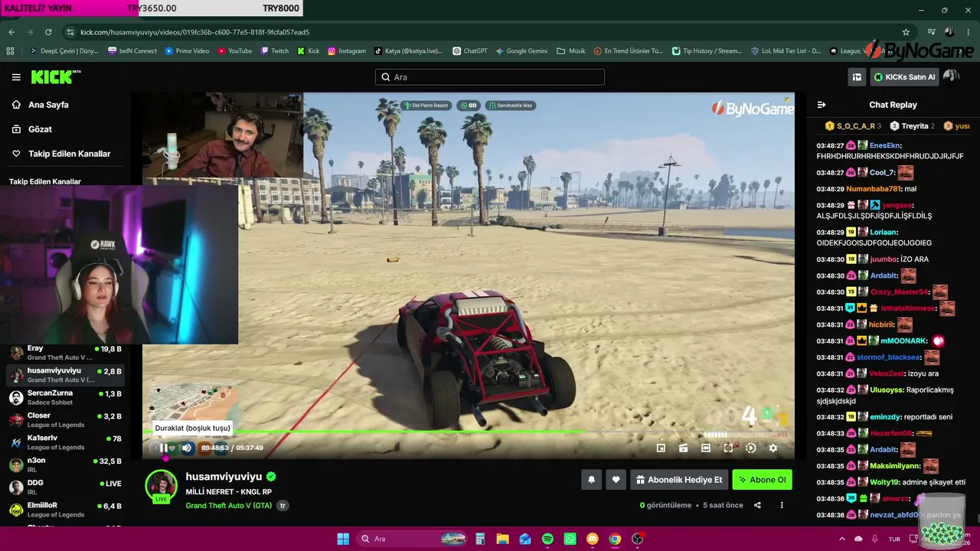Open the three-dot more options menu
This screenshot has width=980, height=551.
(782, 505)
